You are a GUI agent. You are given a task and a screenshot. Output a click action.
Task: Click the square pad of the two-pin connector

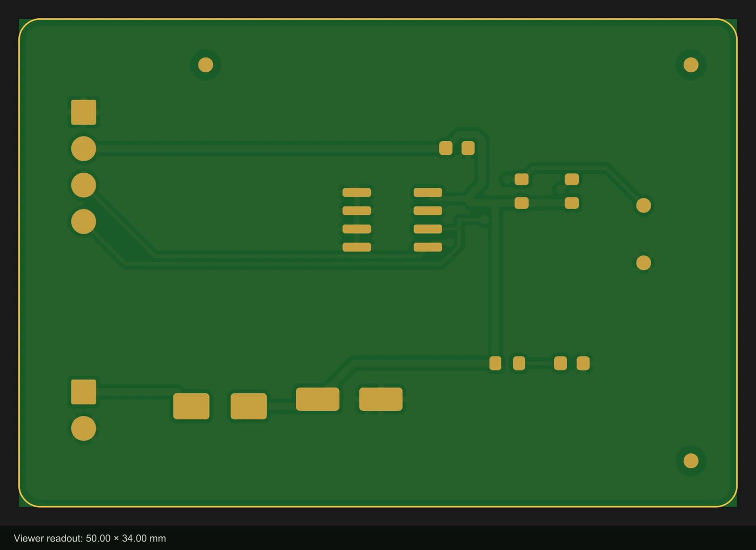[x=84, y=392]
